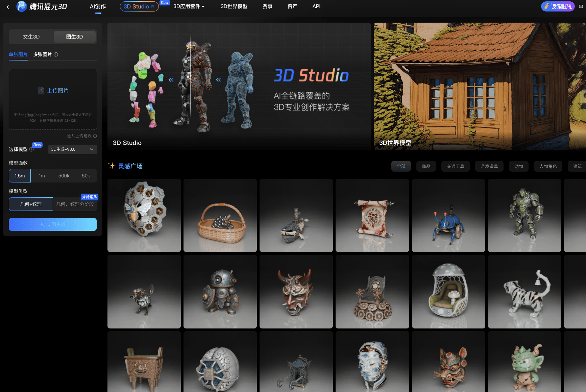This screenshot has height=392, width=586.
Task: Open the honeycomb bee model thumbnail
Action: click(x=144, y=215)
